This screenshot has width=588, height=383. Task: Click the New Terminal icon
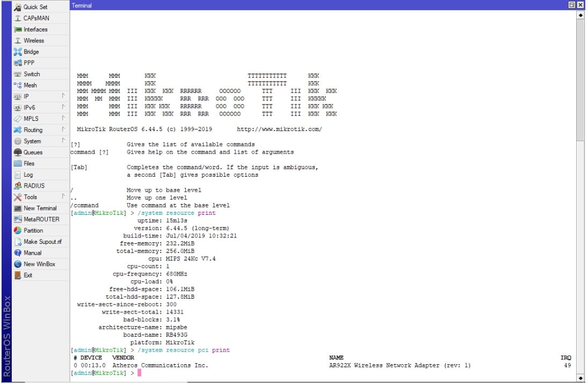point(18,208)
